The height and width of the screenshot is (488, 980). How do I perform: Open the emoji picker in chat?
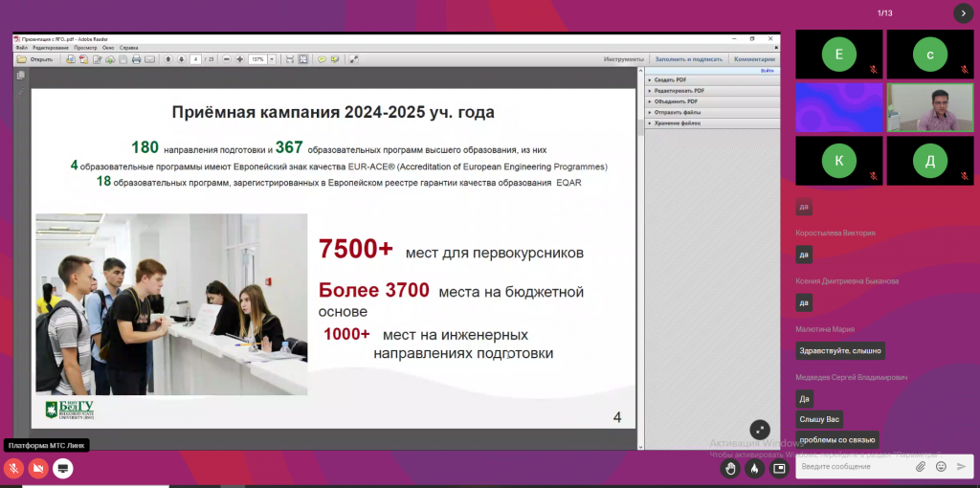(941, 467)
